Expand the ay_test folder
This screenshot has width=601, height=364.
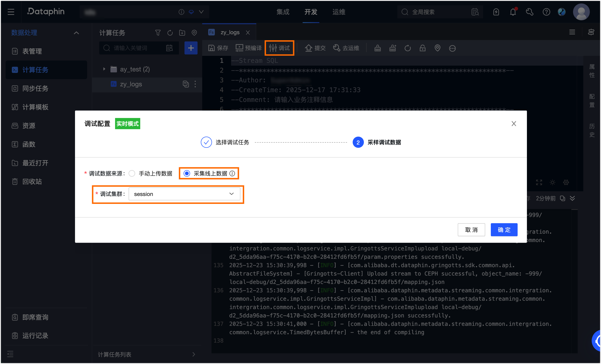click(104, 69)
